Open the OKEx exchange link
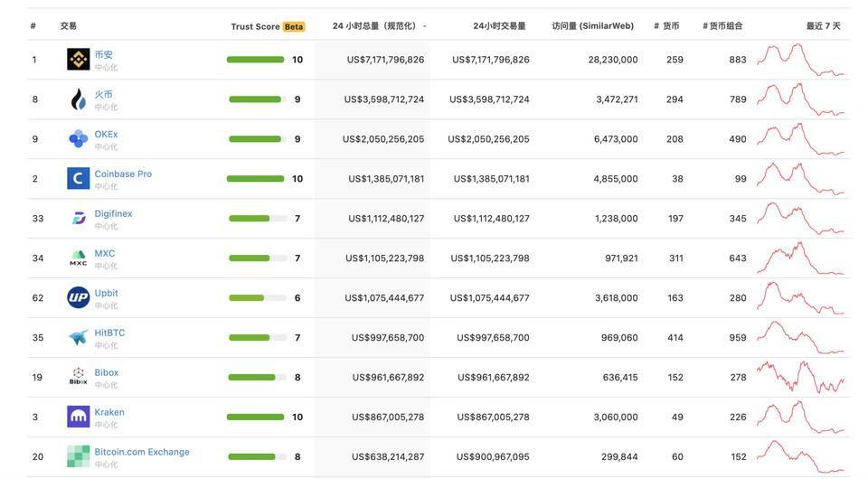The height and width of the screenshot is (479, 868). point(106,135)
